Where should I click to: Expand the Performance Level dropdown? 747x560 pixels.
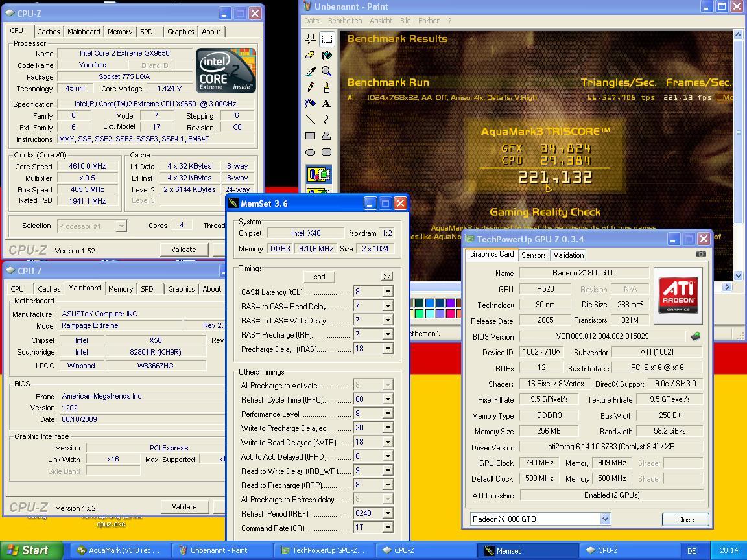[388, 414]
